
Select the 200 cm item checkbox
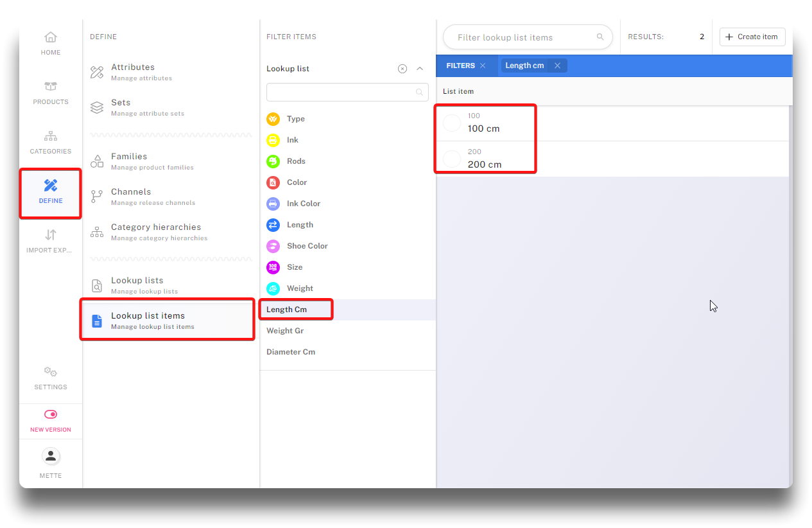click(x=452, y=159)
